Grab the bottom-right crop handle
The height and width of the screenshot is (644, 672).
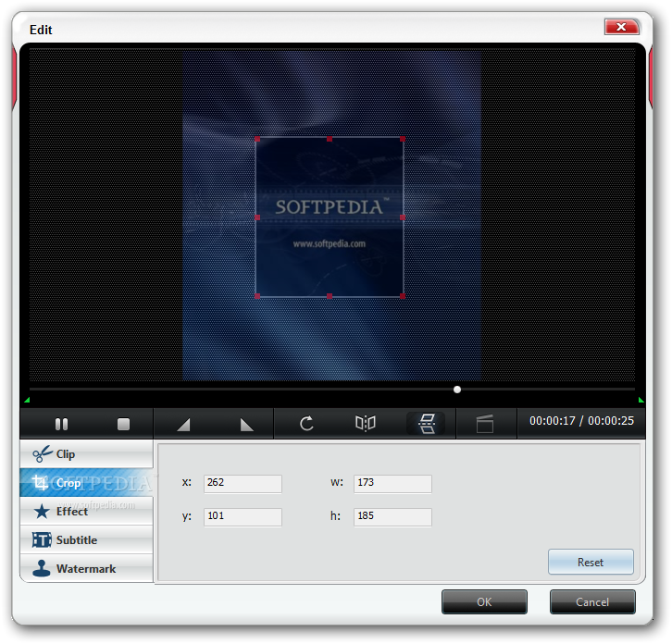(403, 296)
